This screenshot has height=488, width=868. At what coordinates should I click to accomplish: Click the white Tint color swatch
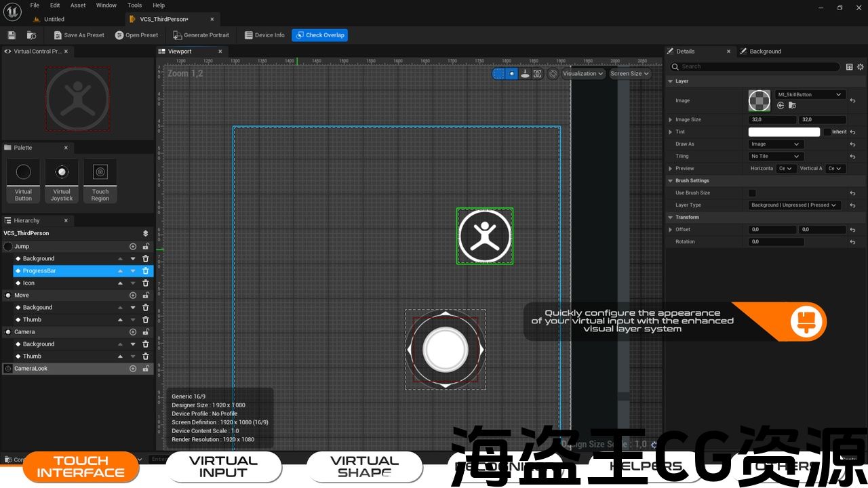click(x=784, y=132)
